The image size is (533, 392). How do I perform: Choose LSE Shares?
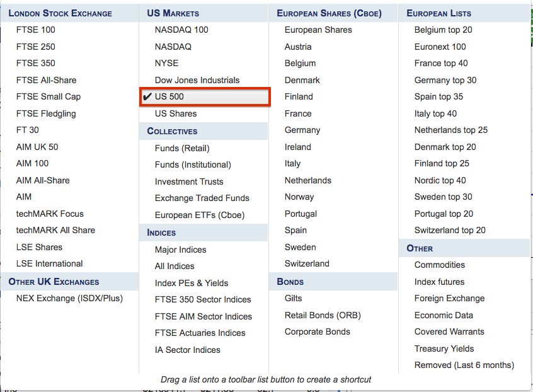click(x=40, y=247)
